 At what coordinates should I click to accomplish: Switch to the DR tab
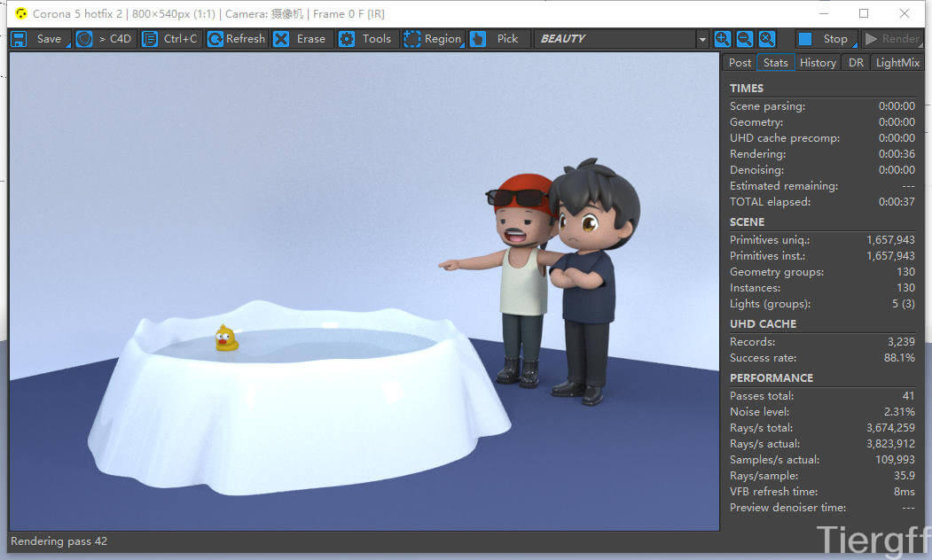tap(855, 63)
